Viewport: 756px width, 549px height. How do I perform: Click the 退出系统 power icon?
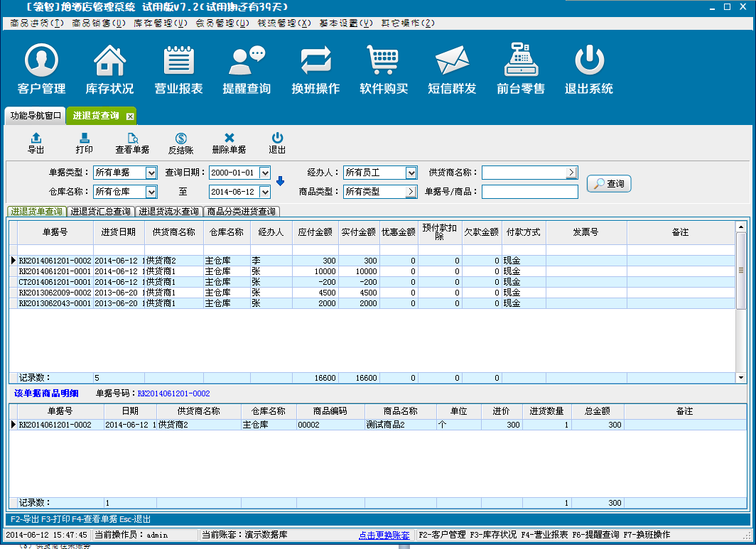tap(589, 62)
